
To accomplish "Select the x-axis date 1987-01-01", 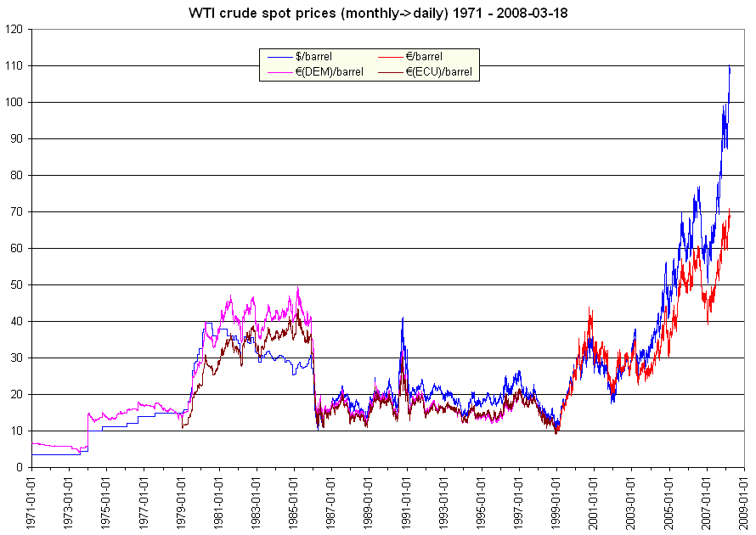I will point(332,502).
